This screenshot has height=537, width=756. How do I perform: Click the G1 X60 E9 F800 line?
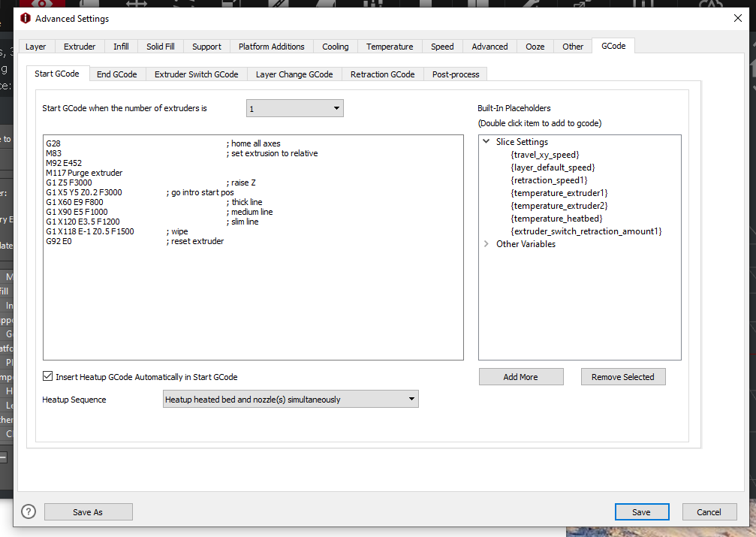pyautogui.click(x=155, y=202)
